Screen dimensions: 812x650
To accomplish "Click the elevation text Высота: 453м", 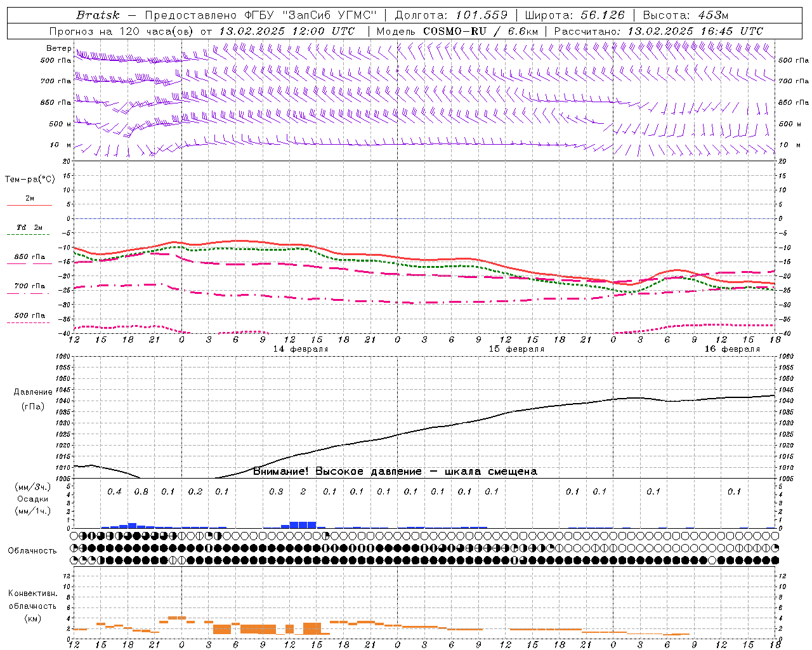I will tap(685, 15).
